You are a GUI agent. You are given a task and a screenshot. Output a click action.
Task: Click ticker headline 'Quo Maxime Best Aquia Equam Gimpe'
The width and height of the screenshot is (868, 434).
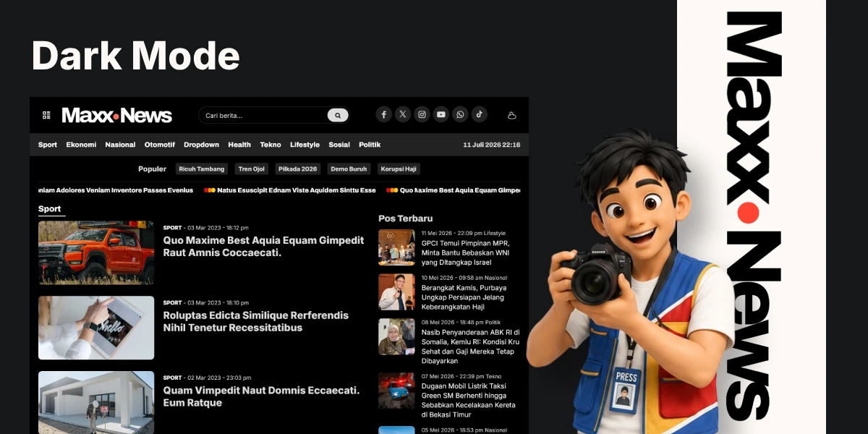coord(460,190)
